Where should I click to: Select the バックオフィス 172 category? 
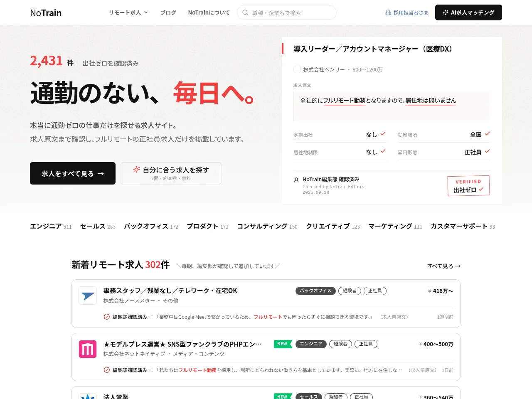pos(151,226)
